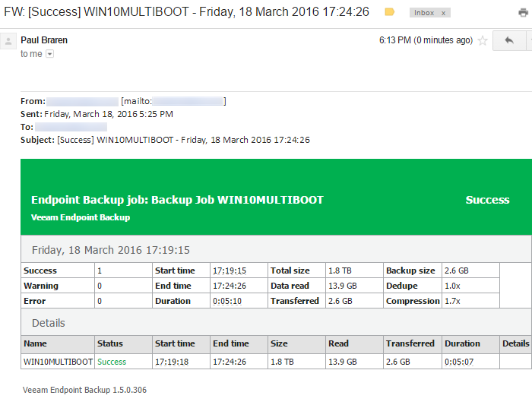Click the Sent date line
532x405 pixels.
(x=97, y=114)
